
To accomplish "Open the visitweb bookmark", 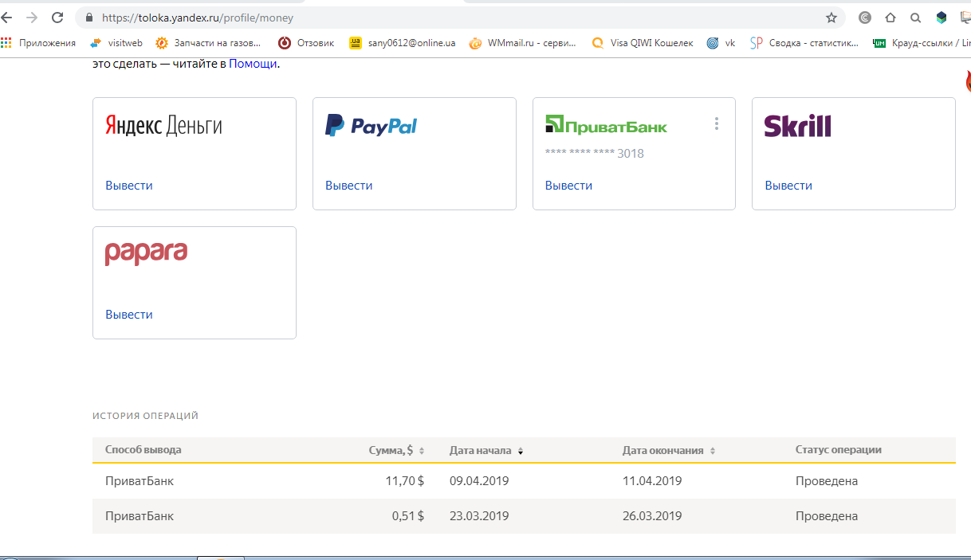I will pos(116,43).
